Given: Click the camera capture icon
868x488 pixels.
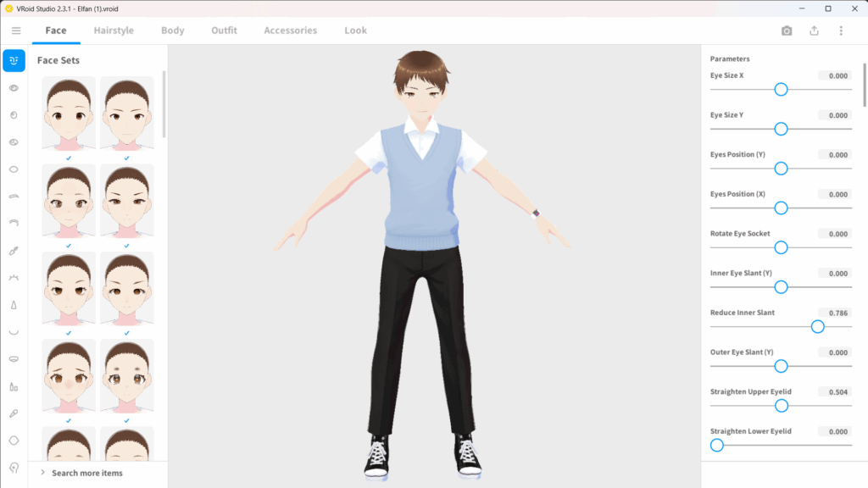Looking at the screenshot, I should 787,31.
